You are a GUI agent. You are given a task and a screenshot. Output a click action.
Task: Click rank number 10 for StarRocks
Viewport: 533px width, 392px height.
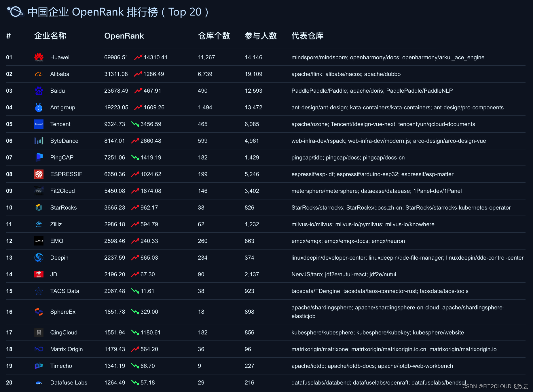(9, 208)
